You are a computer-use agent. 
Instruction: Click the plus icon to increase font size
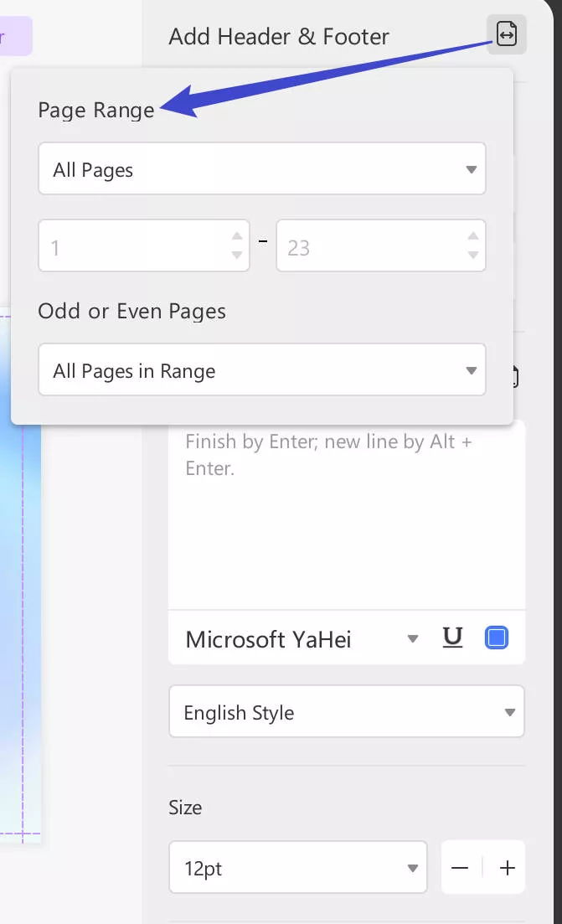(x=507, y=868)
